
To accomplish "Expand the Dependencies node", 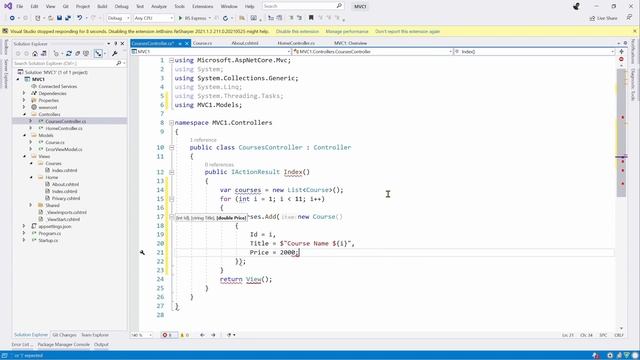I will click(x=24, y=93).
